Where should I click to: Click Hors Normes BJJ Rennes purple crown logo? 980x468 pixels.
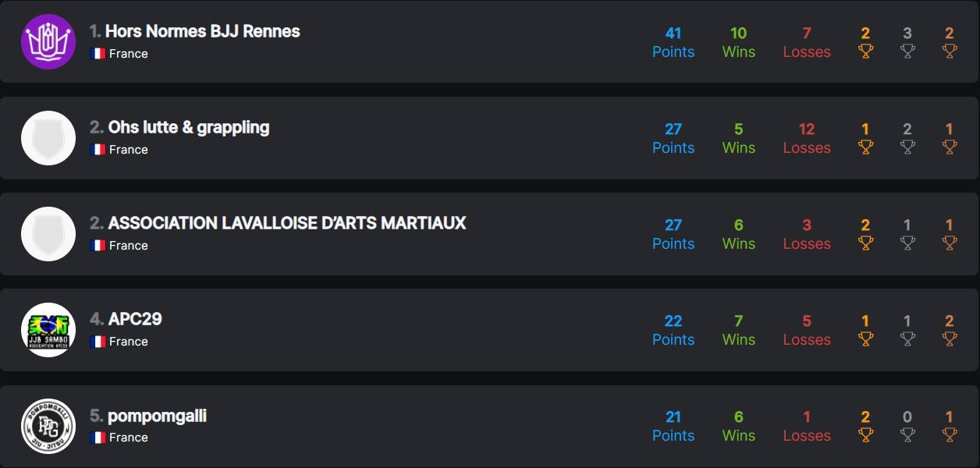pyautogui.click(x=48, y=41)
